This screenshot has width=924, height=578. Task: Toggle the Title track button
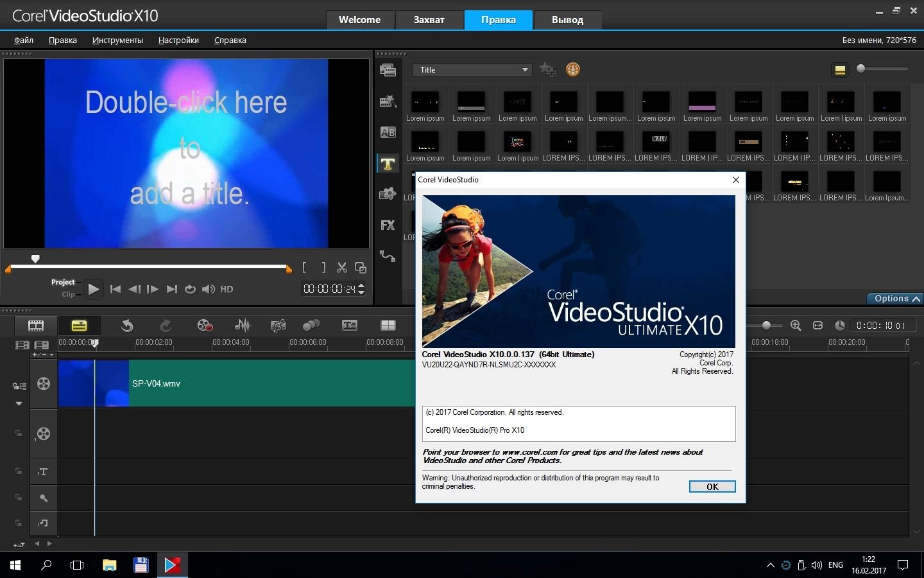(x=44, y=472)
